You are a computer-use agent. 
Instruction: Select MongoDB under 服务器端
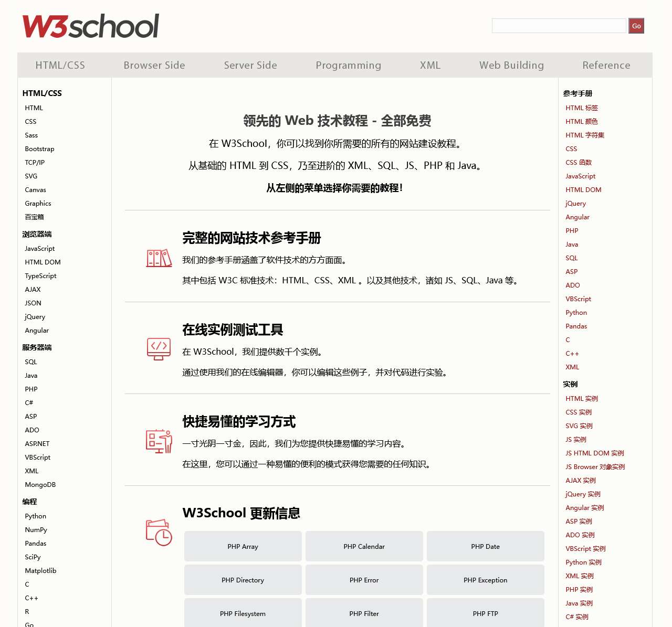pos(40,484)
